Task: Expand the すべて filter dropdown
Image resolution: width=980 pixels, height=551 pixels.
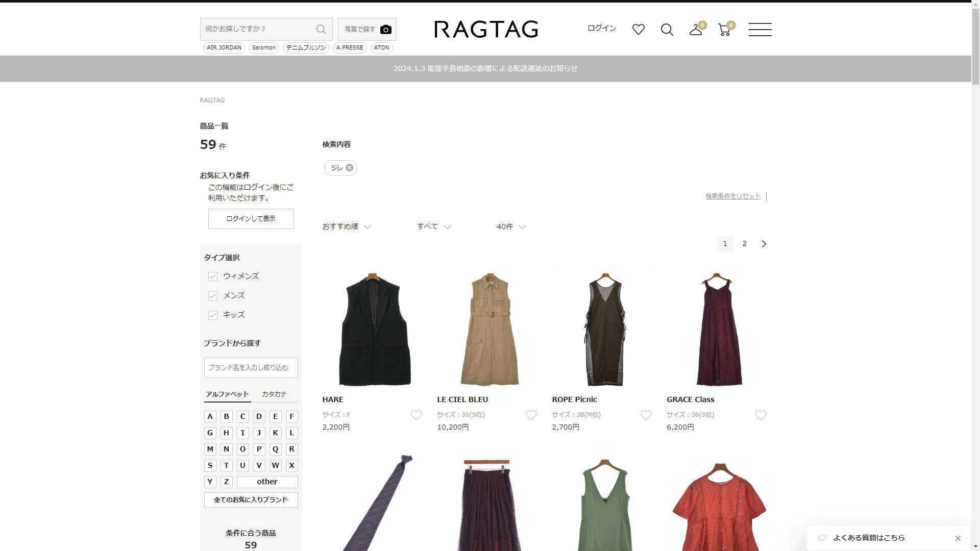Action: click(433, 227)
